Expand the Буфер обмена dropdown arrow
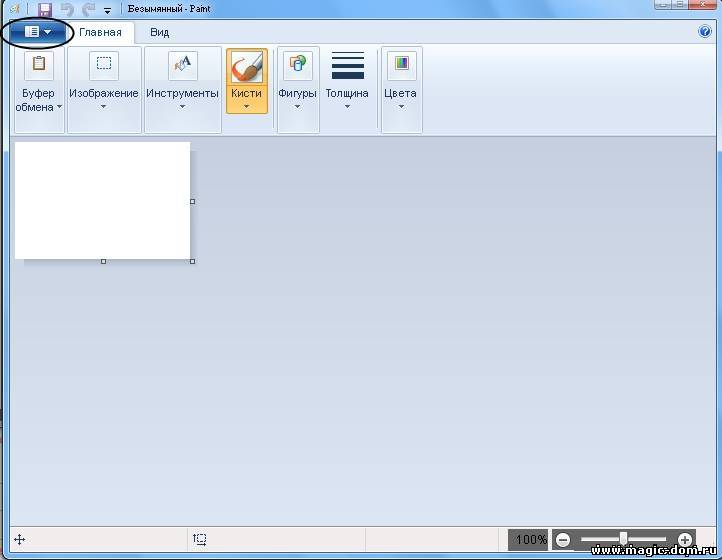The height and width of the screenshot is (560, 722). click(x=59, y=107)
